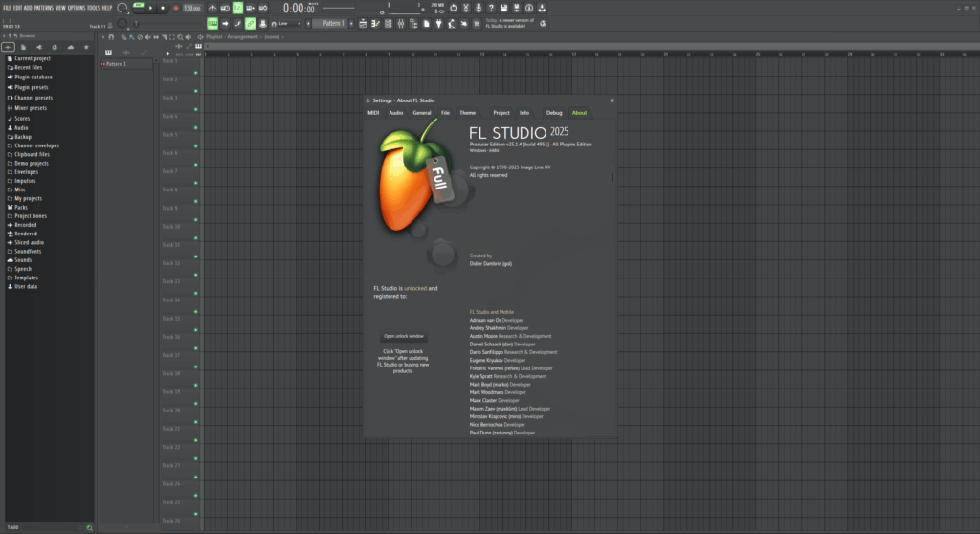This screenshot has height=534, width=980.
Task: Select the Slip tool in Playlist
Action: pos(156,37)
